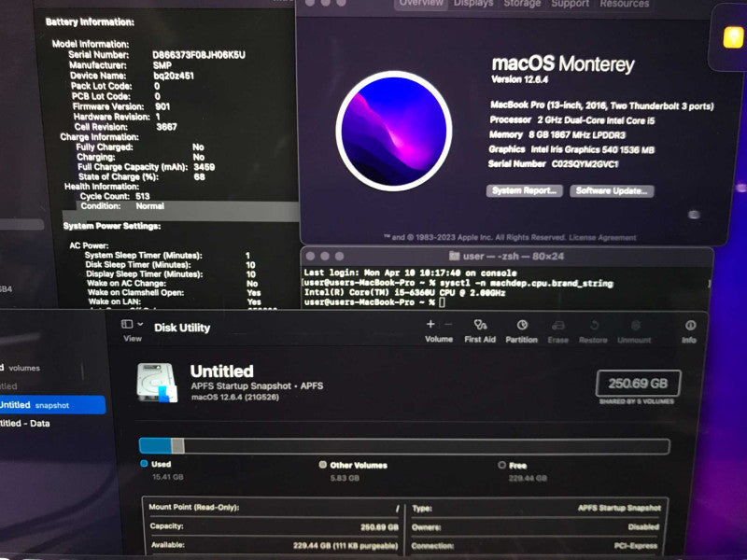Add a volume with the plus icon

click(430, 324)
